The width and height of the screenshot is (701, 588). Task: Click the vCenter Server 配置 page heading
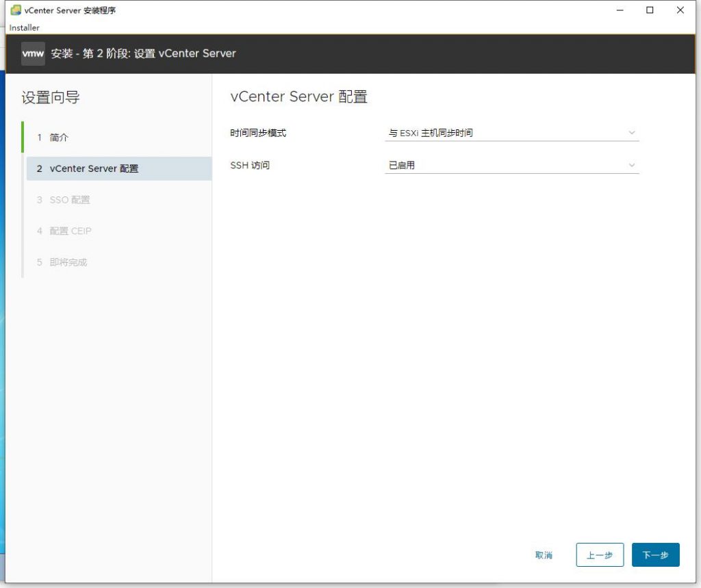(x=298, y=97)
